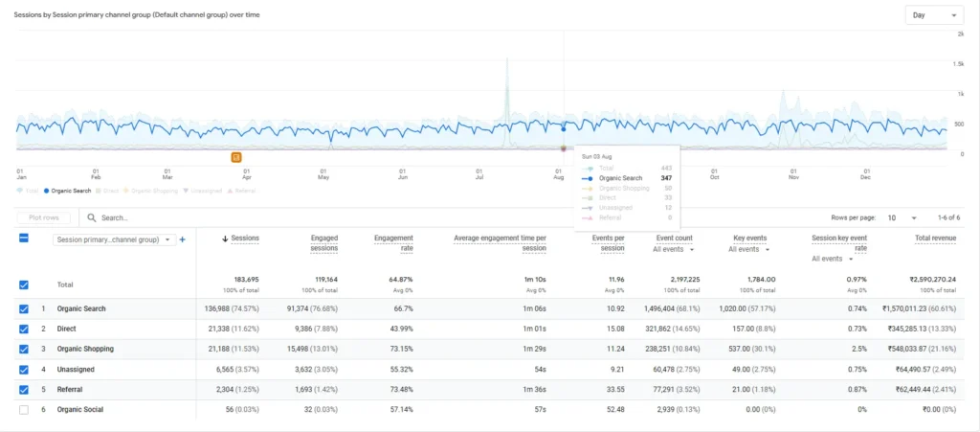Select the Unassigned row label
Screen dimensions: 980x432
[76, 370]
